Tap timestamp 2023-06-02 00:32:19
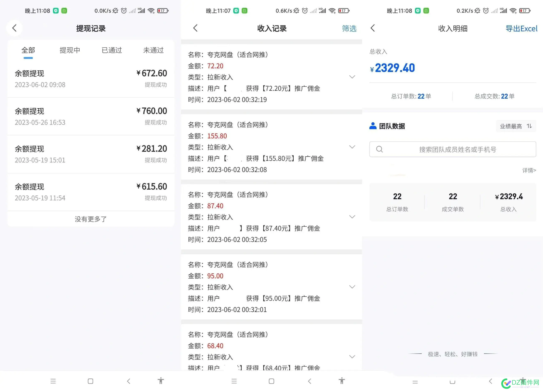 pyautogui.click(x=237, y=100)
